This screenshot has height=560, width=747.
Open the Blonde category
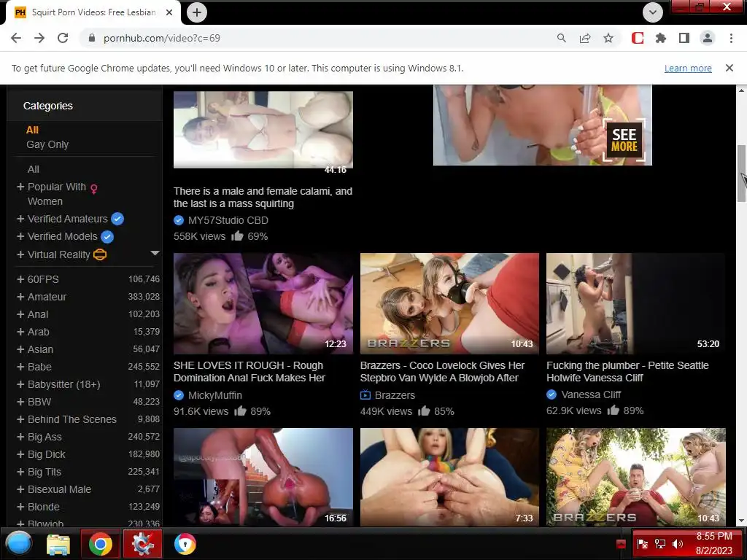[x=43, y=507]
